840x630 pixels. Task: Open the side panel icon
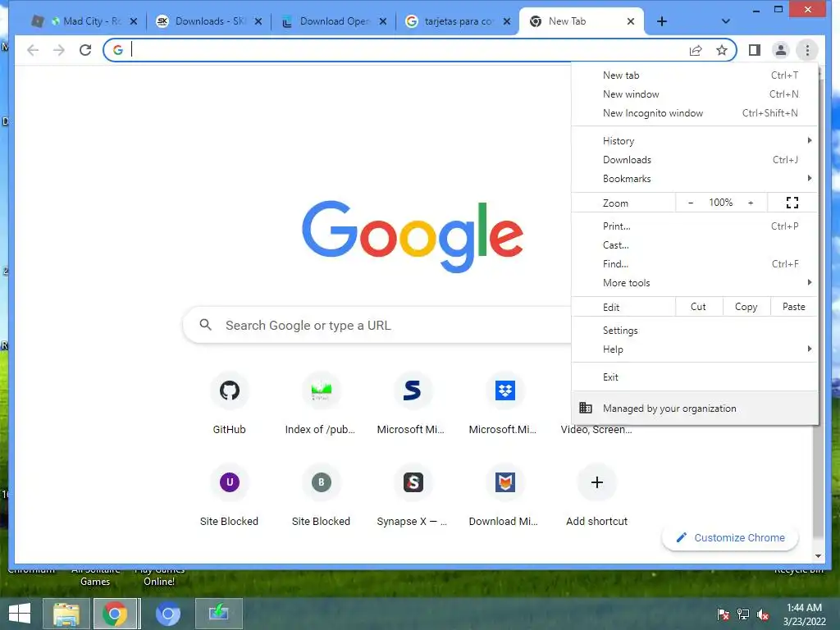coord(755,50)
